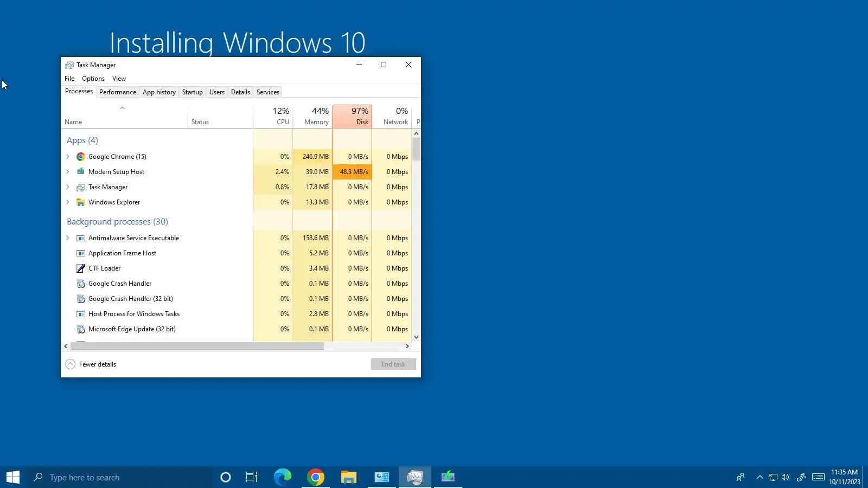
Task: Open the Windows Setup taskbar icon
Action: tap(448, 477)
